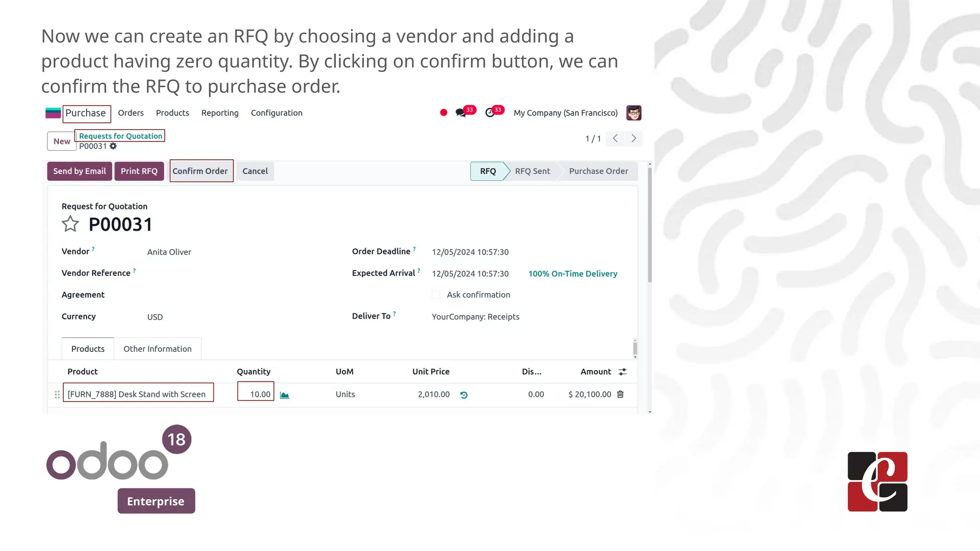The height and width of the screenshot is (551, 980).
Task: Open the Vendor field Anita Oliver
Action: tap(169, 252)
